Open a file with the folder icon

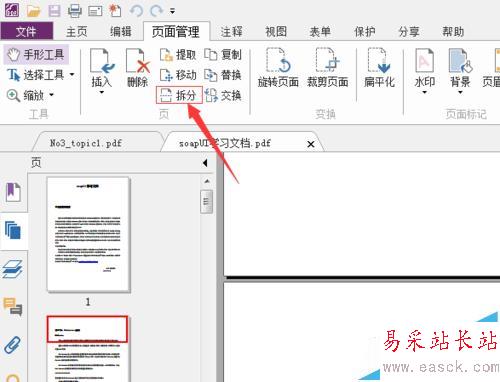33,11
